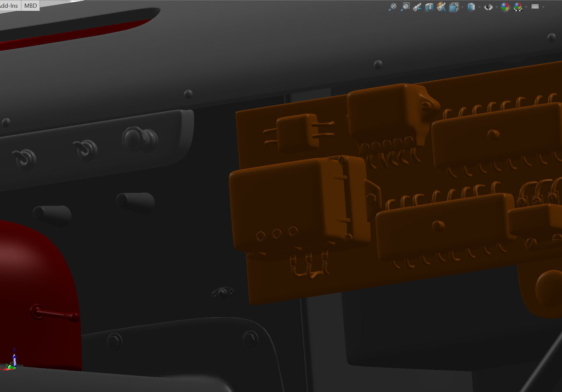This screenshot has height=392, width=562.
Task: Select the red lever handle in the model
Action: (x=54, y=313)
